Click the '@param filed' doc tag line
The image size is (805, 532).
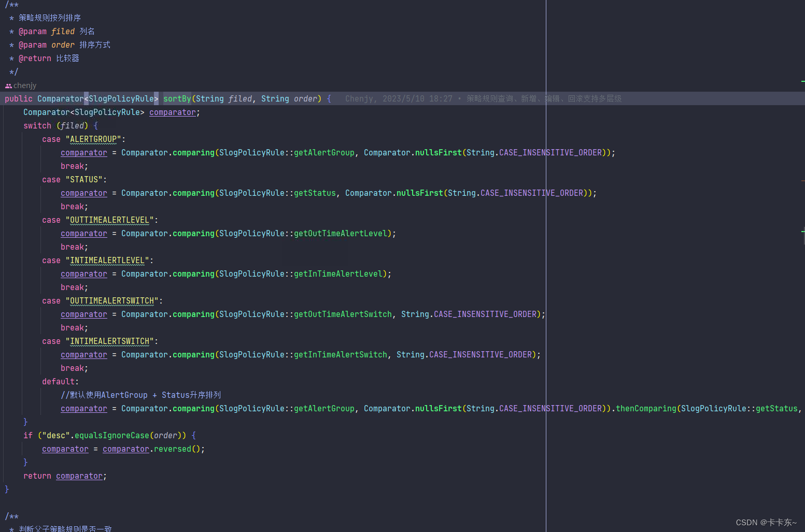click(x=57, y=31)
